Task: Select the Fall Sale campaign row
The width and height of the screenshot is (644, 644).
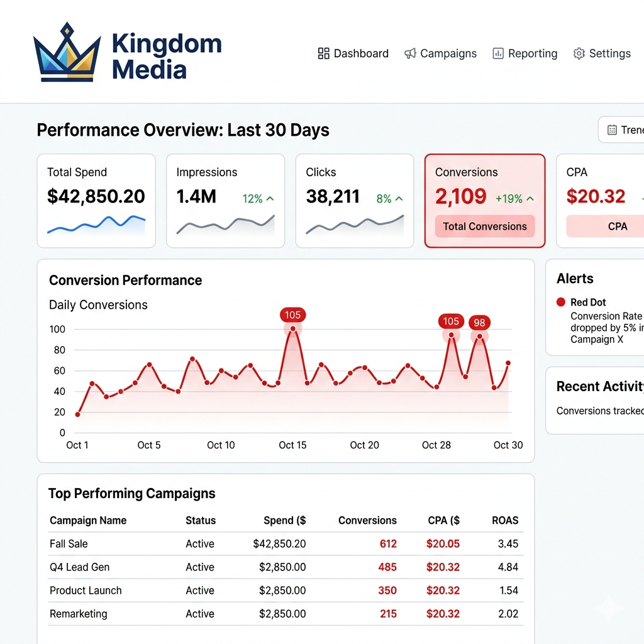Action: [x=69, y=544]
